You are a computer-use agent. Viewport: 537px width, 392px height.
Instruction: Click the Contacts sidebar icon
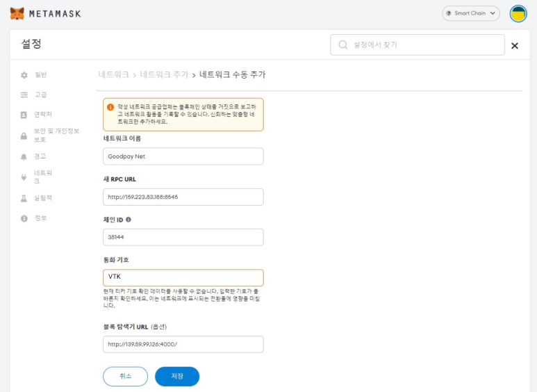24,114
